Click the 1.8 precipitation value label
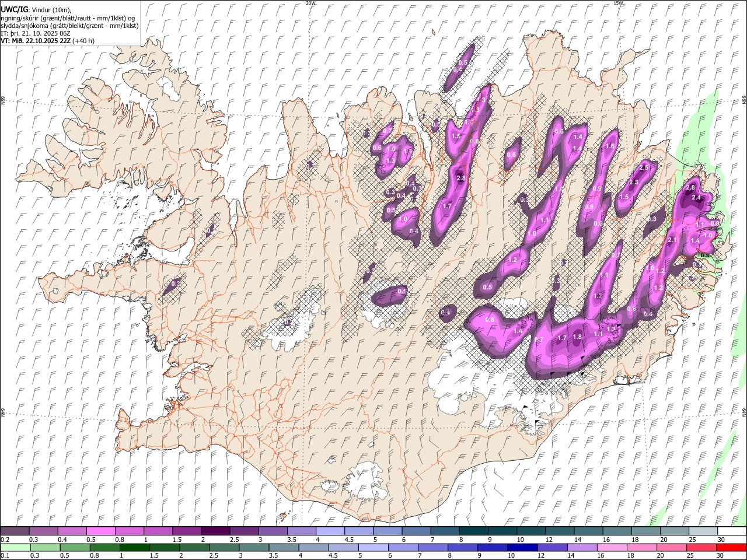 click(578, 337)
